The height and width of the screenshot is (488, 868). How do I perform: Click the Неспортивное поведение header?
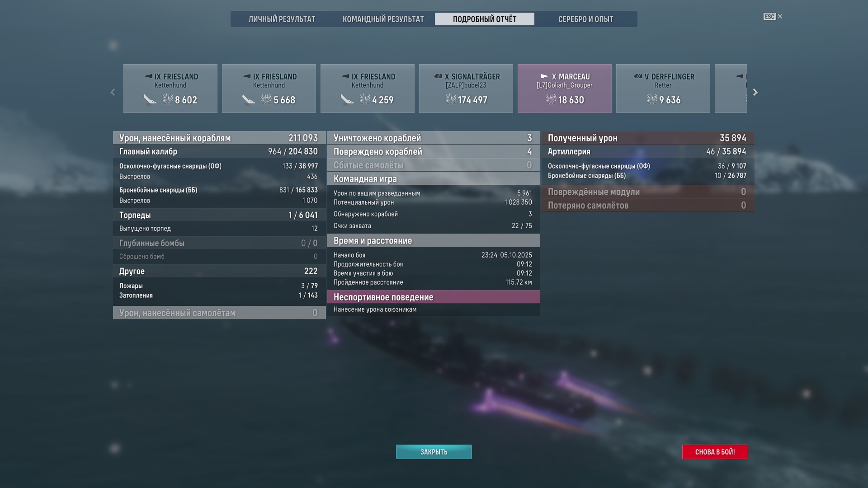point(434,297)
